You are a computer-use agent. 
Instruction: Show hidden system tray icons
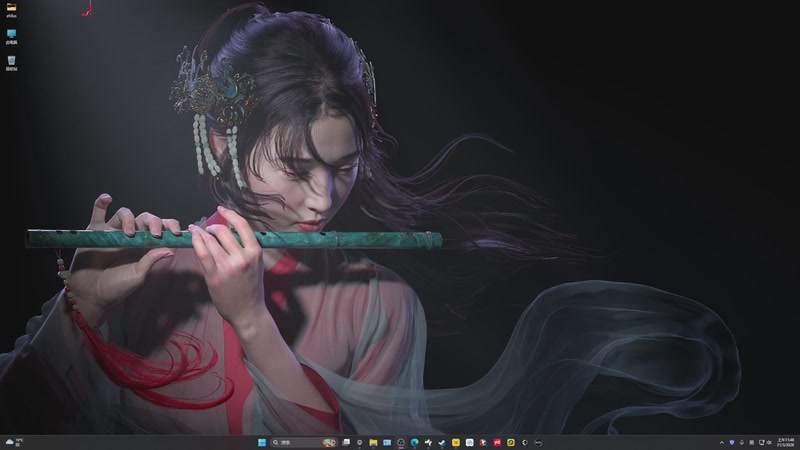721,442
